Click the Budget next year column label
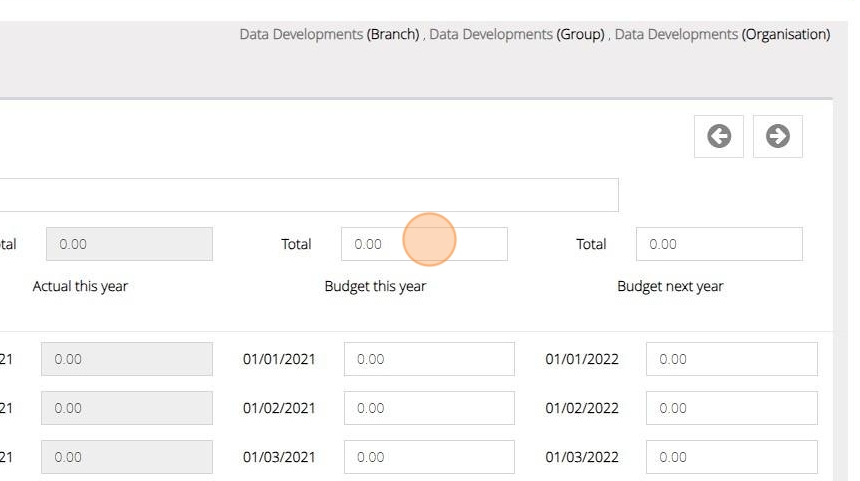860x481 pixels. [x=670, y=286]
